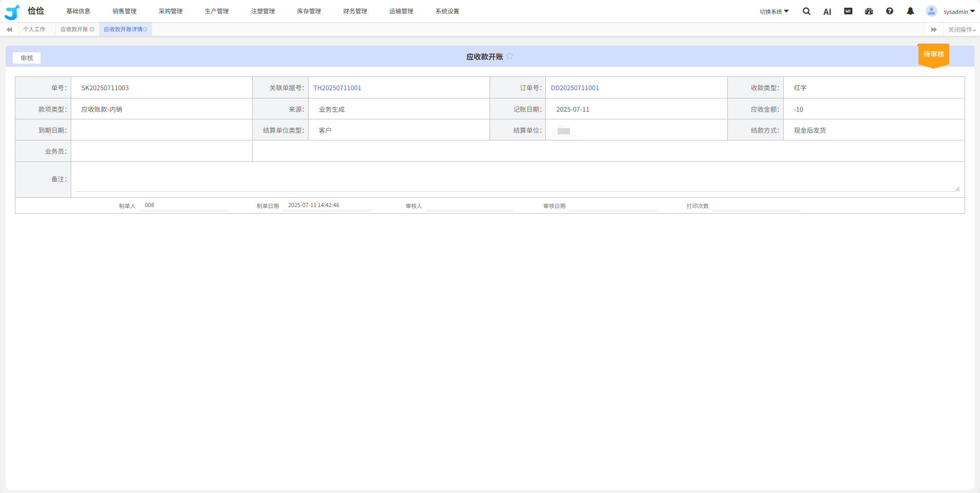
Task: Open the dashboard gauge icon
Action: pos(869,11)
